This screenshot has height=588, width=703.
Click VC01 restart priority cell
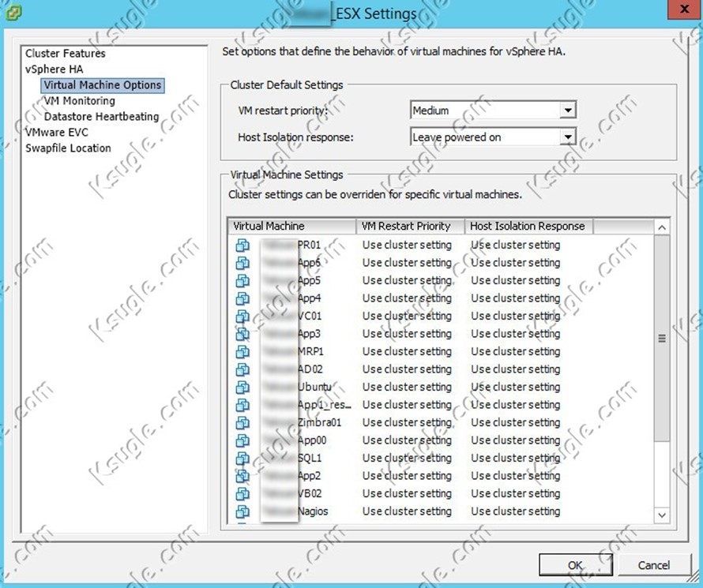pyautogui.click(x=407, y=316)
